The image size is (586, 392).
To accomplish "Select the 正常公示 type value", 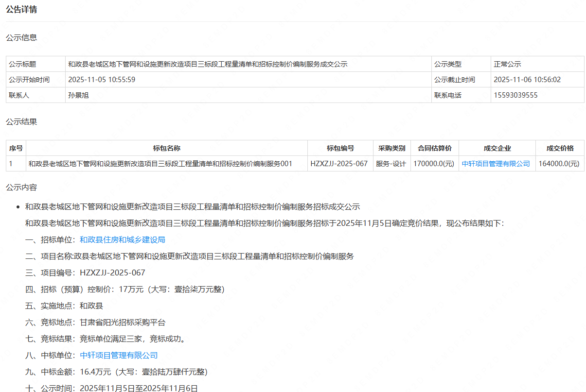I will [507, 64].
